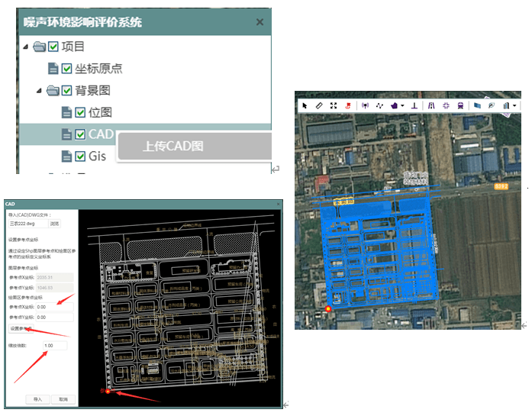Click the 浏览 browse button for DWG file

pyautogui.click(x=54, y=224)
